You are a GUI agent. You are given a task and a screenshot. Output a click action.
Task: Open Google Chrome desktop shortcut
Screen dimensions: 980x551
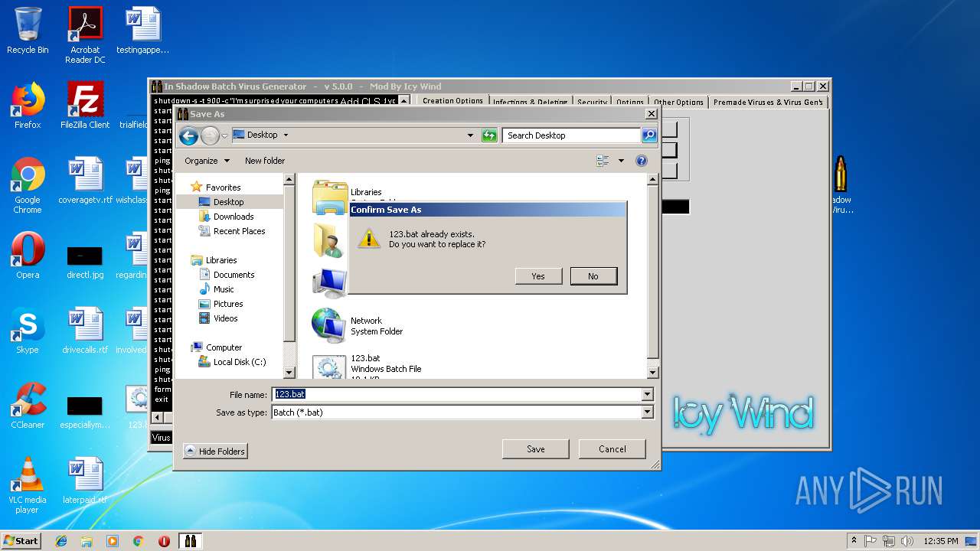pos(28,186)
